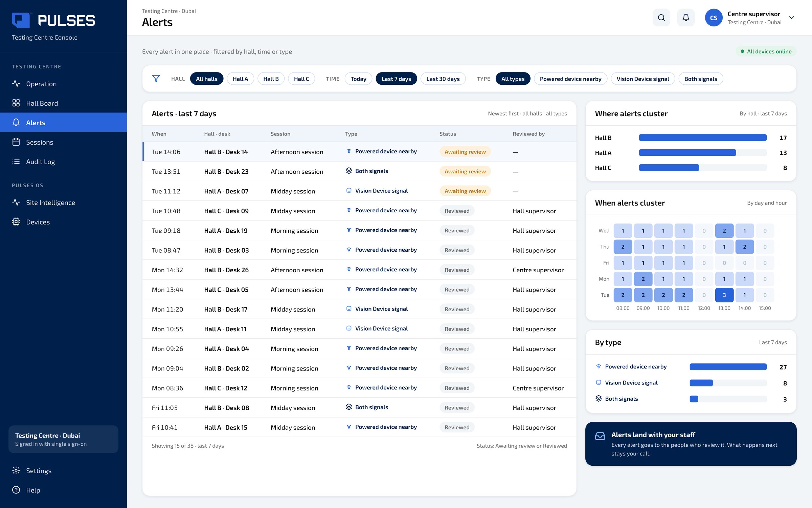This screenshot has width=812, height=508.
Task: Click the Audit Log list icon
Action: (16, 162)
